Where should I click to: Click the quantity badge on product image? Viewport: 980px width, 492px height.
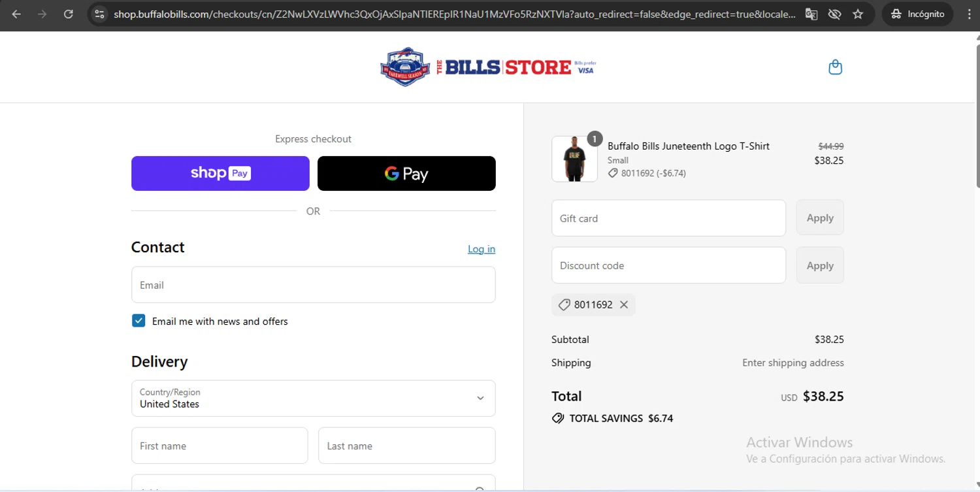[x=595, y=139]
